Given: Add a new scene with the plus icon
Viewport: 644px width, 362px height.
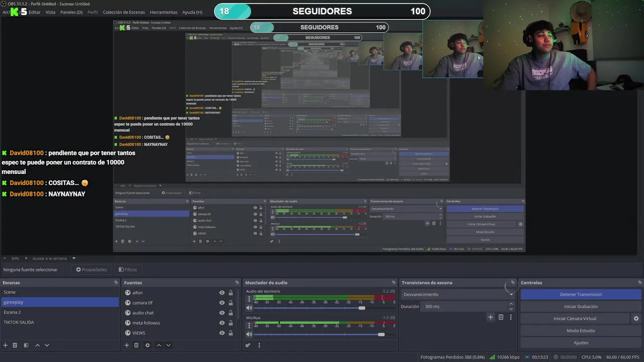Looking at the screenshot, I should point(6,345).
